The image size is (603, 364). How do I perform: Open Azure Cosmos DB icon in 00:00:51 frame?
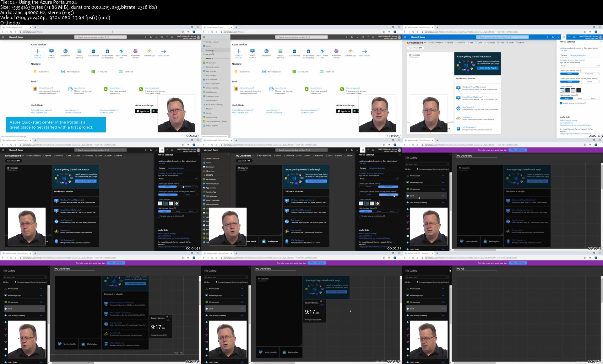coord(322,51)
